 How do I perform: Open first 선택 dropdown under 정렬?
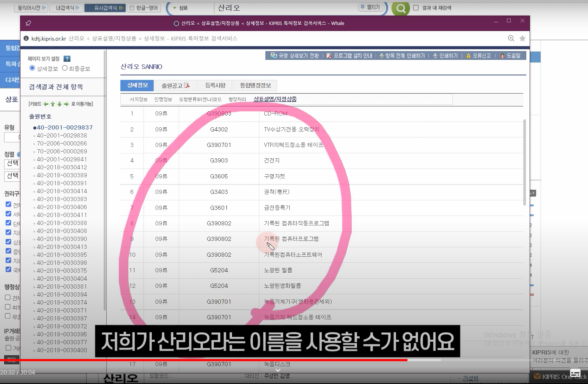(x=12, y=164)
